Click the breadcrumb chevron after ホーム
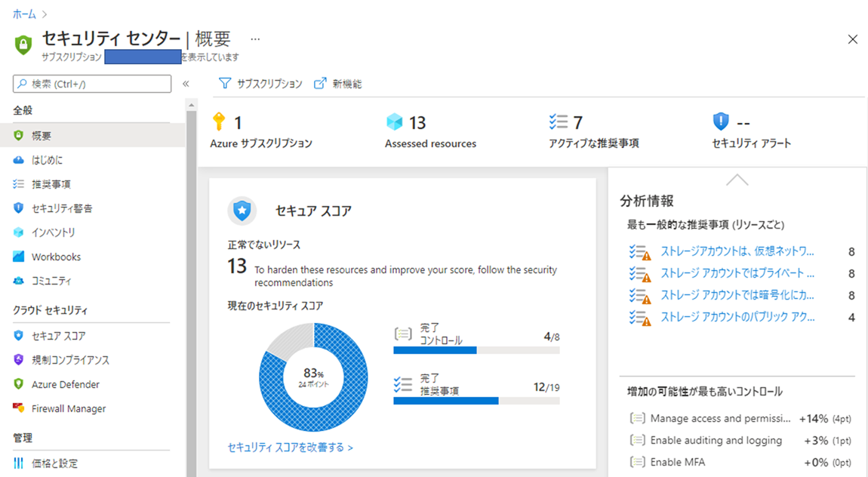 point(45,14)
